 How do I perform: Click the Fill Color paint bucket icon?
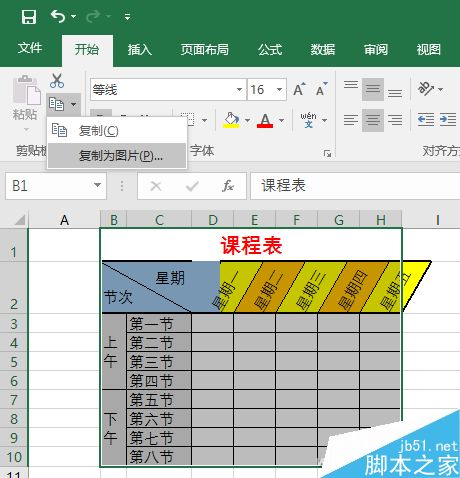(232, 120)
